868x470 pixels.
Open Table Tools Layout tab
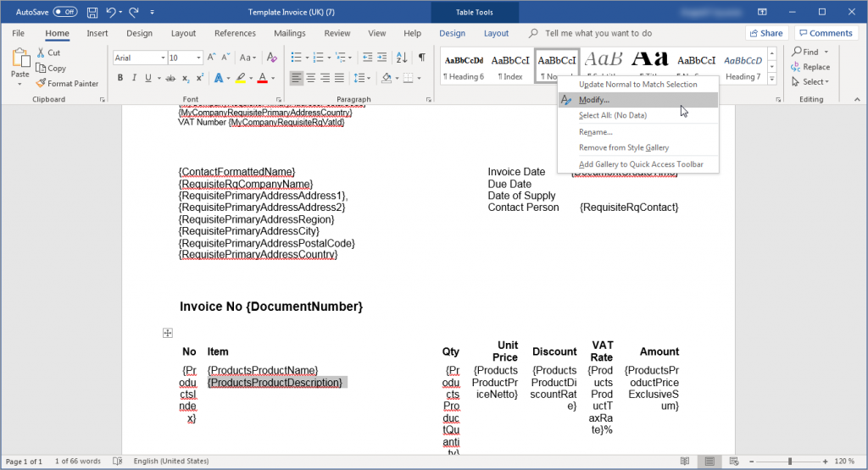coord(496,33)
